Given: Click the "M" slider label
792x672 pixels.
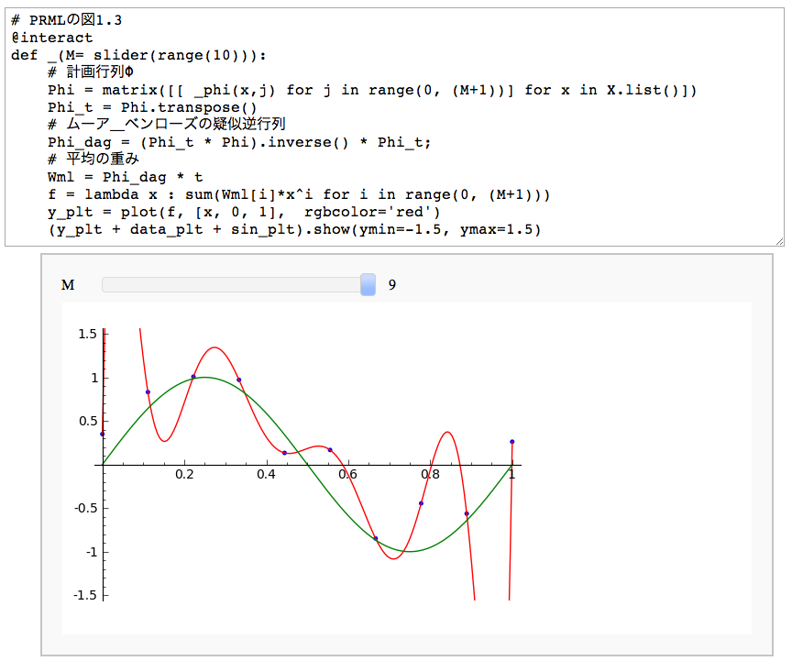Looking at the screenshot, I should 68,285.
